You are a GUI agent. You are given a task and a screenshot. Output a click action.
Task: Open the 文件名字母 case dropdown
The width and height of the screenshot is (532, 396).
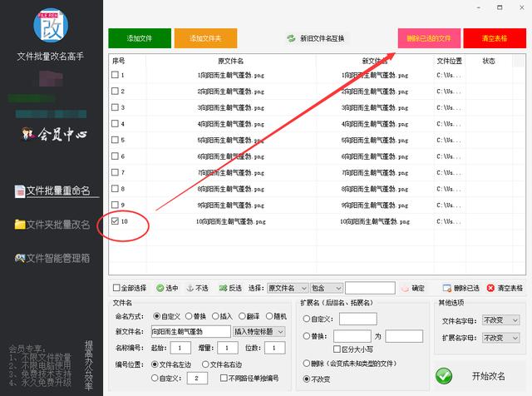[x=500, y=320]
